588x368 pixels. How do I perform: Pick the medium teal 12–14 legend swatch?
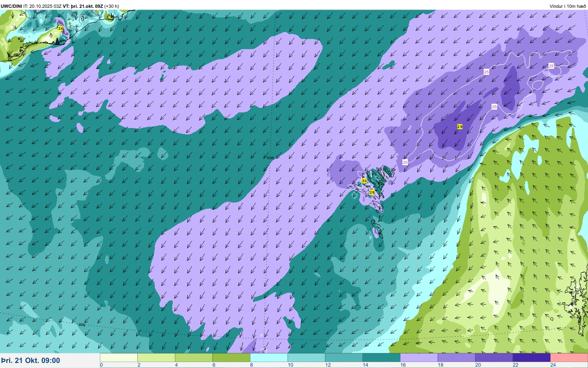tap(344, 357)
